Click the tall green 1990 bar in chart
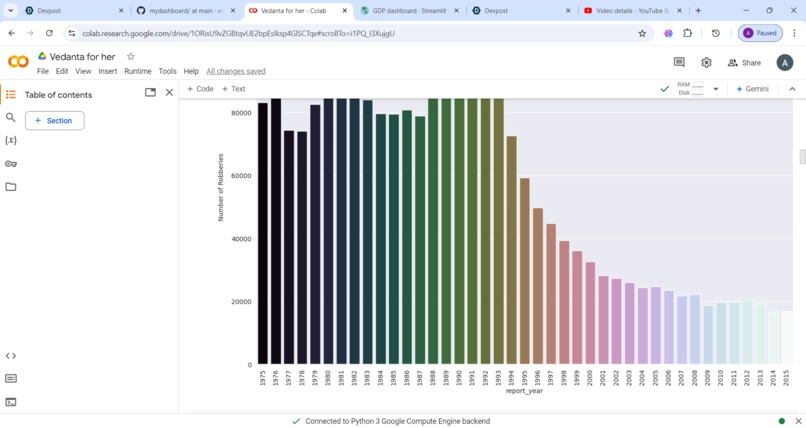Screen dimensions: 806x428 pyautogui.click(x=459, y=231)
